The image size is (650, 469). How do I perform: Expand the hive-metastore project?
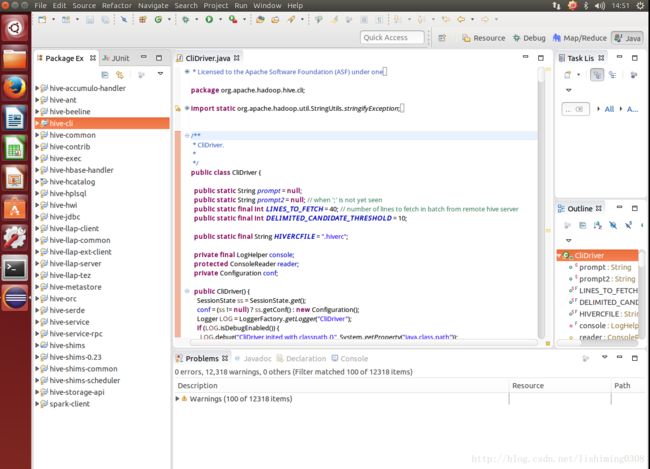pyautogui.click(x=37, y=287)
